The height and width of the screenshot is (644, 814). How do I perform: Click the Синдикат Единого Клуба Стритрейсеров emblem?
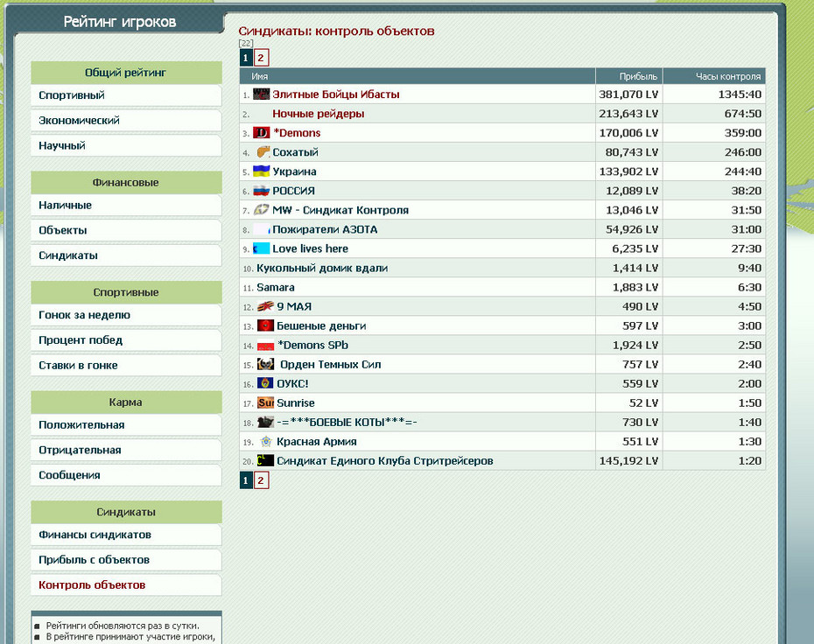click(x=265, y=460)
